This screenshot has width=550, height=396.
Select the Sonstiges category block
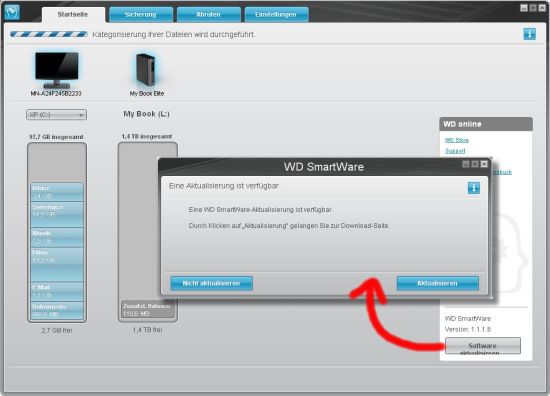pos(57,214)
